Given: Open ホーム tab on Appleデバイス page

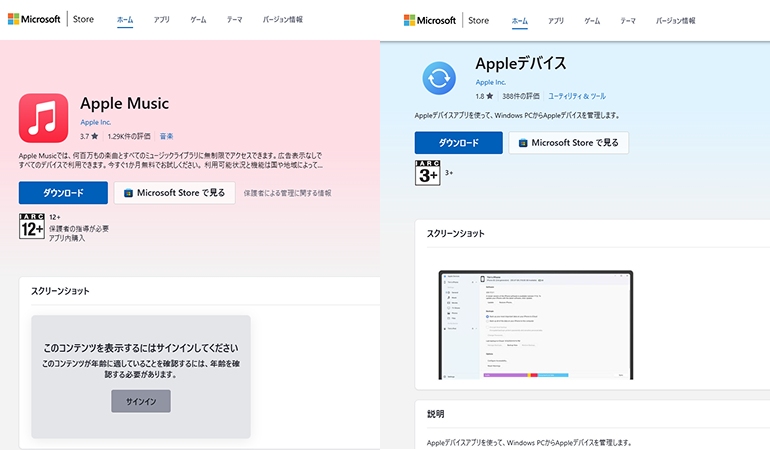Looking at the screenshot, I should tap(520, 21).
